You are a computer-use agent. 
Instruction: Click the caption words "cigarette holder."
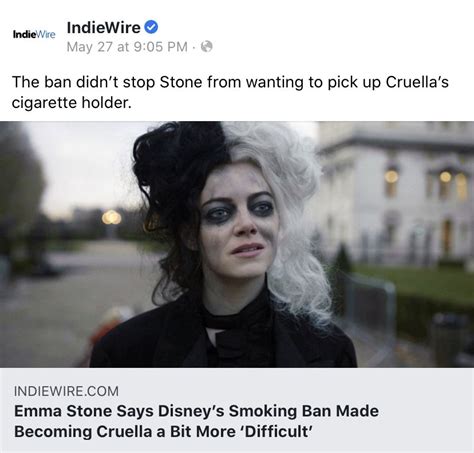point(72,102)
